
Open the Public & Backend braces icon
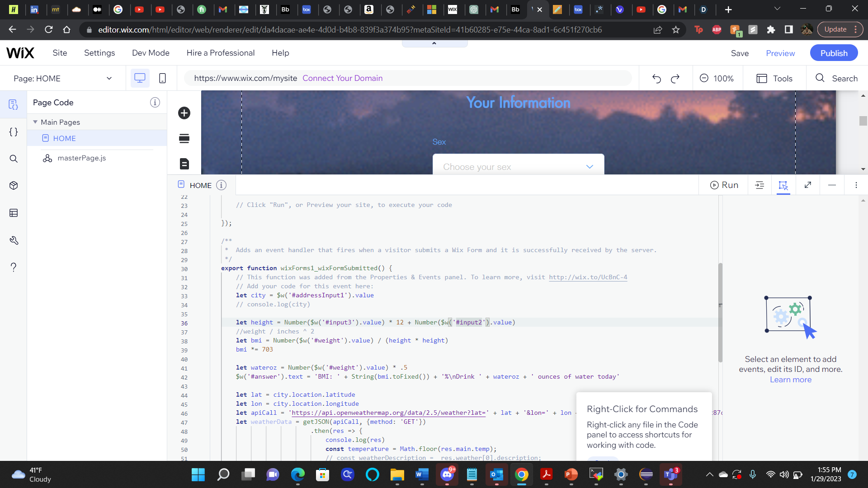[14, 132]
